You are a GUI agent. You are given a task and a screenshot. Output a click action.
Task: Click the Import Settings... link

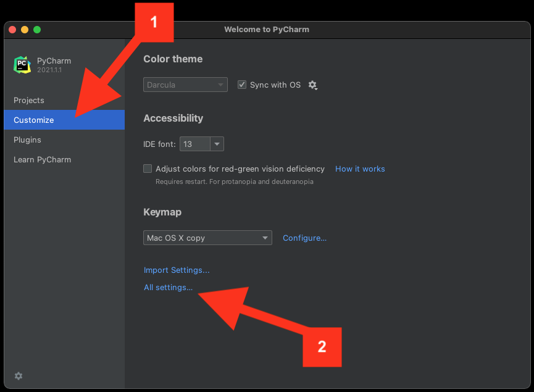177,270
